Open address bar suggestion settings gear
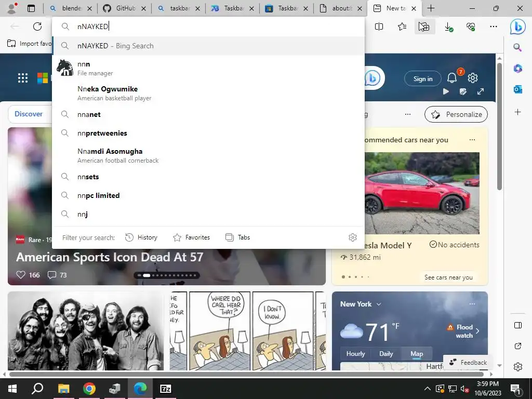Image resolution: width=532 pixels, height=399 pixels. 353,237
